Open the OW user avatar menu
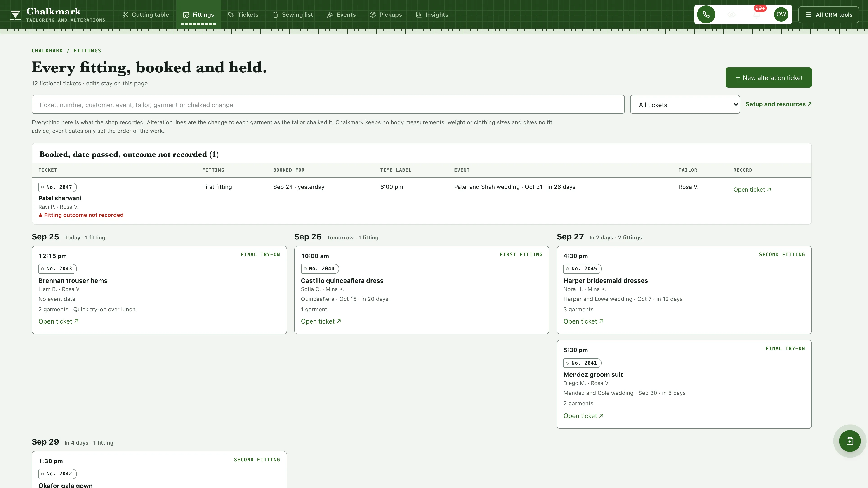The width and height of the screenshot is (868, 488). pos(781,14)
